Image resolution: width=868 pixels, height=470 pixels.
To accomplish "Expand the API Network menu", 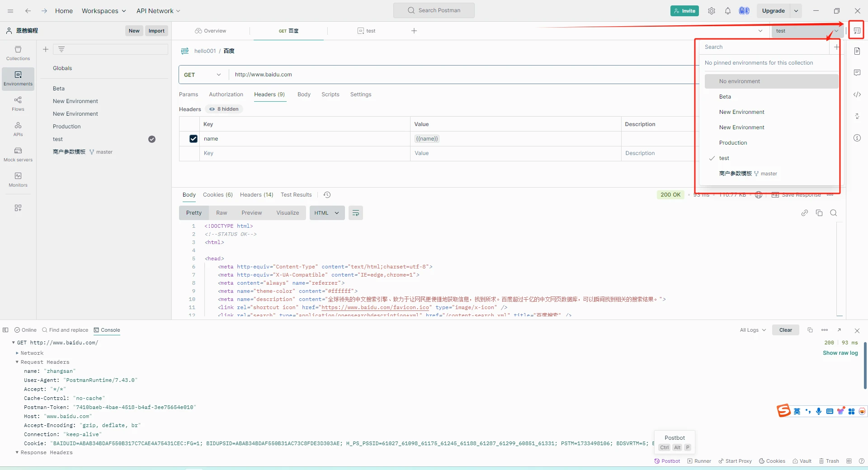I will point(159,11).
